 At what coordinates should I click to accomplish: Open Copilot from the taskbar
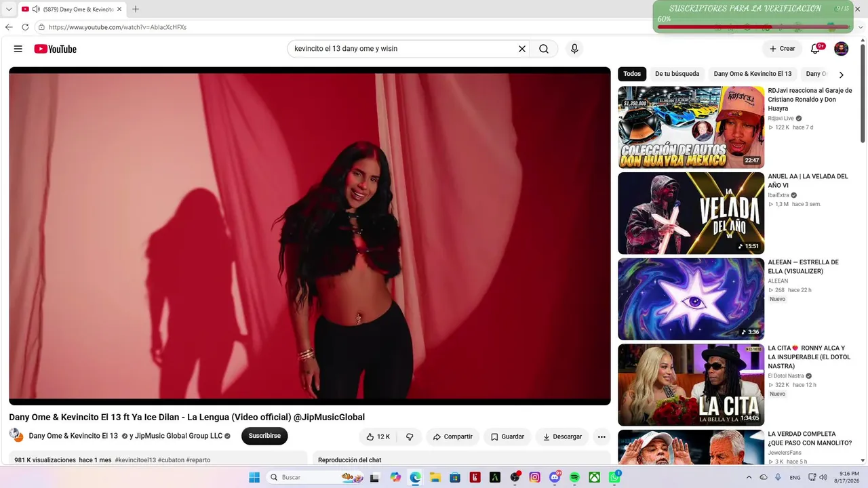[395, 477]
